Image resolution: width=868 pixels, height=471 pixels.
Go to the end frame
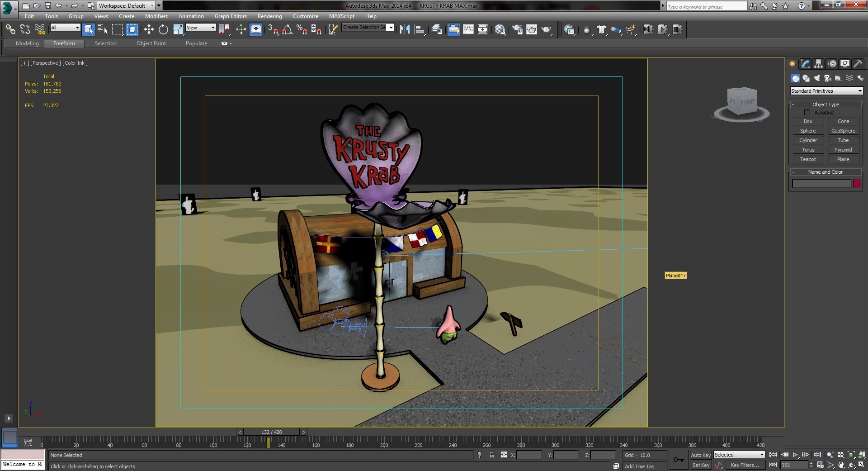817,455
